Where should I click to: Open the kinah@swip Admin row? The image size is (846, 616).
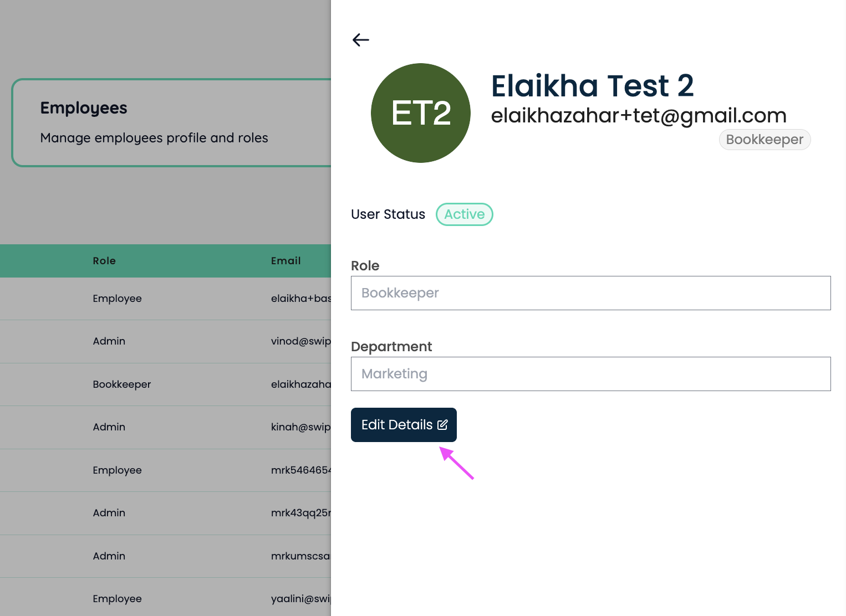pos(165,427)
